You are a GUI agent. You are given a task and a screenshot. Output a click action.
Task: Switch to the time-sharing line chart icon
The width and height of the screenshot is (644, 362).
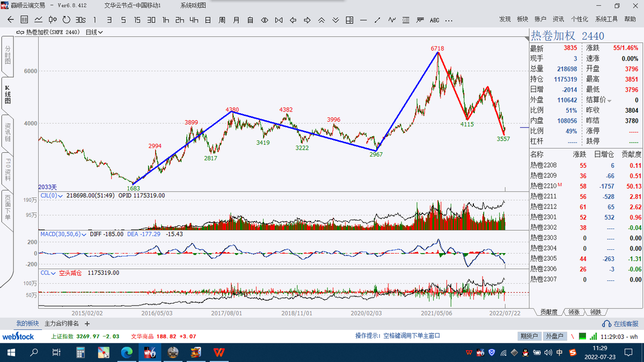pyautogui.click(x=39, y=19)
